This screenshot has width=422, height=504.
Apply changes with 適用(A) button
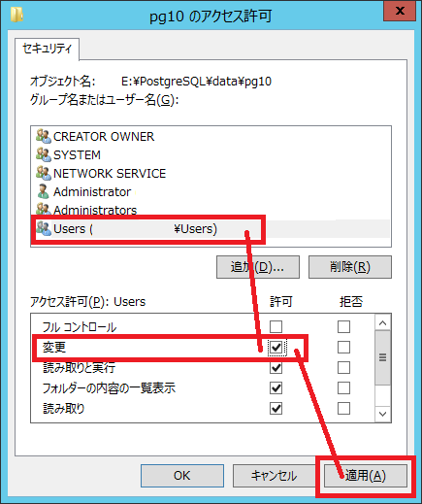point(366,476)
